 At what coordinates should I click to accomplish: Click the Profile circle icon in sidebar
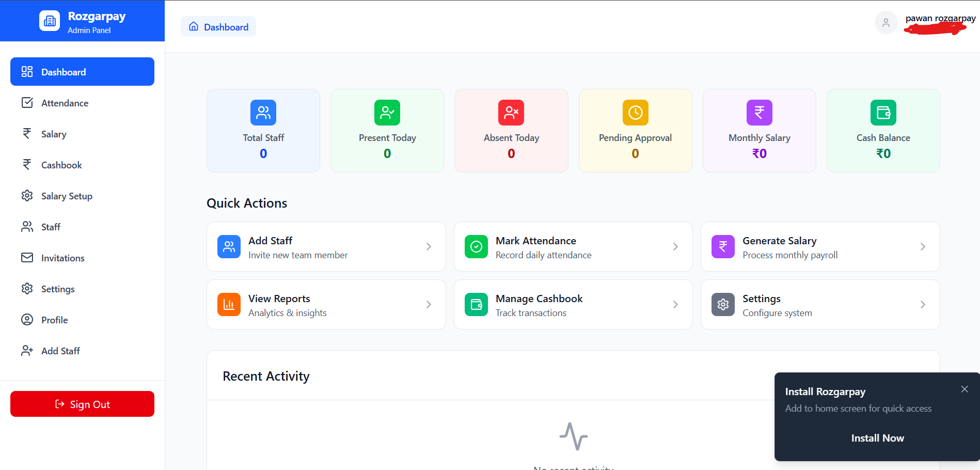(27, 320)
